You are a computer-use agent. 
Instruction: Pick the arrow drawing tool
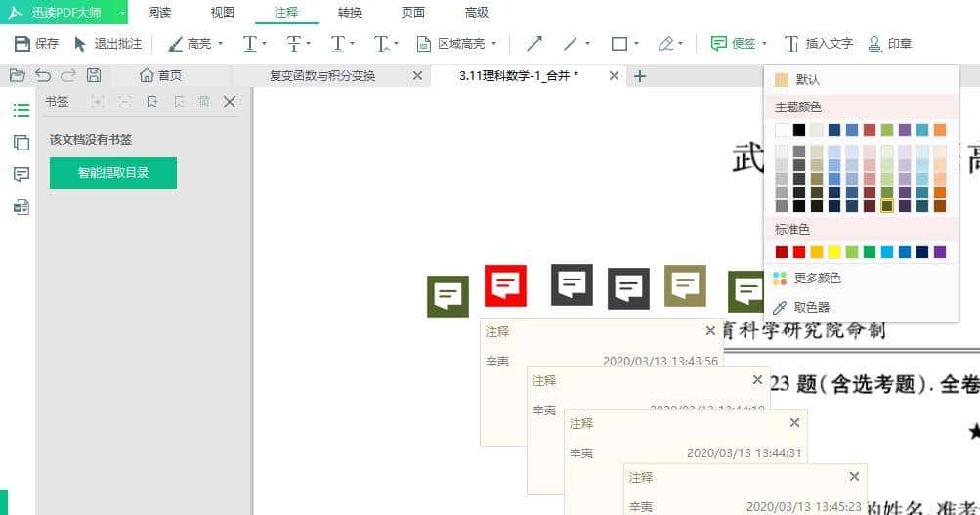[534, 44]
